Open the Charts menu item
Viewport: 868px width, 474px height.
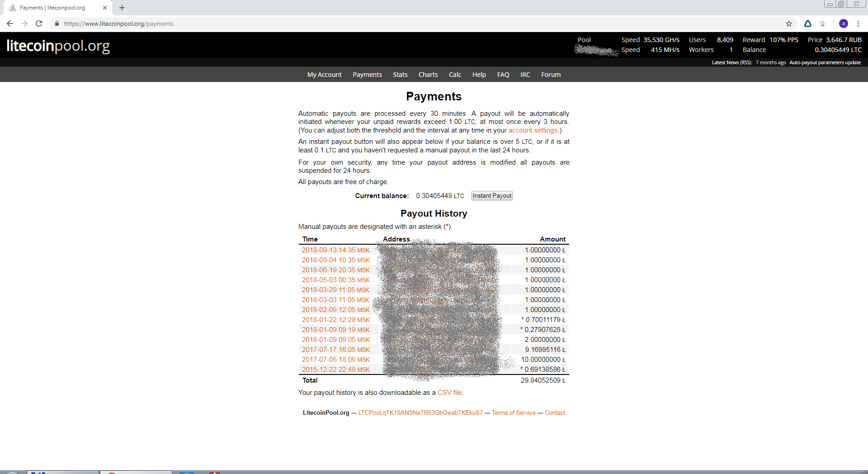point(428,75)
